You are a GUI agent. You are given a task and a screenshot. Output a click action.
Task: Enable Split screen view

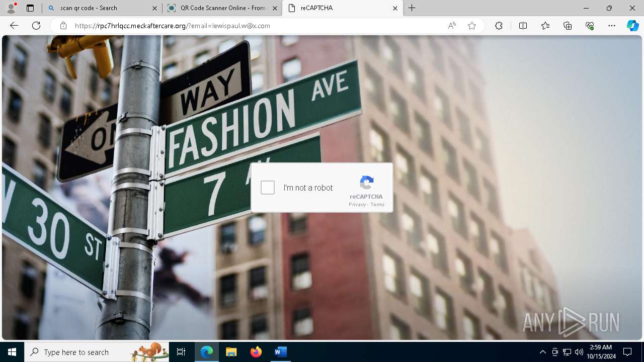(523, 26)
